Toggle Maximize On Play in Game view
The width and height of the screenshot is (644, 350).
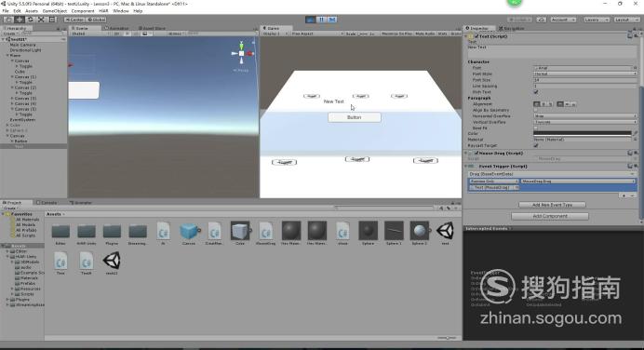tap(396, 34)
